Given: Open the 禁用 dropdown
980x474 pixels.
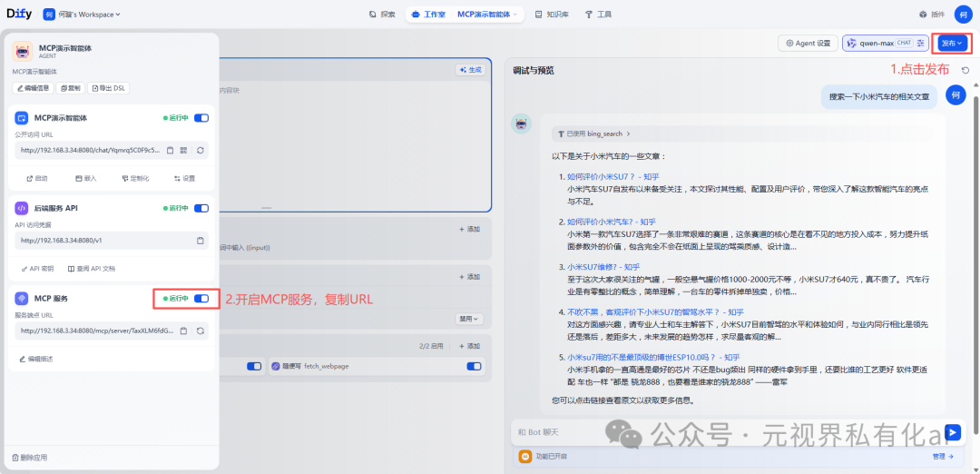Looking at the screenshot, I should (x=469, y=319).
